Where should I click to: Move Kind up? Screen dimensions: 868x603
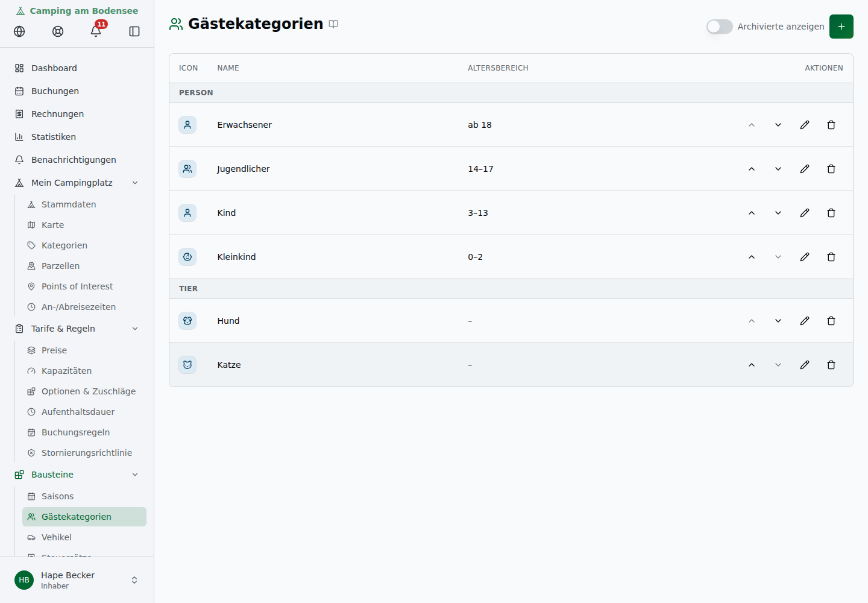pos(752,213)
